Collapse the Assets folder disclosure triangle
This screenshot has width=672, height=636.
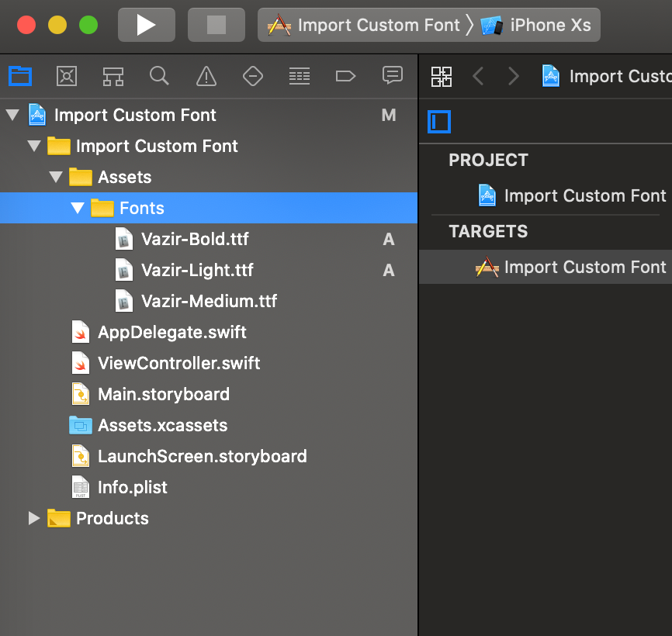click(55, 177)
